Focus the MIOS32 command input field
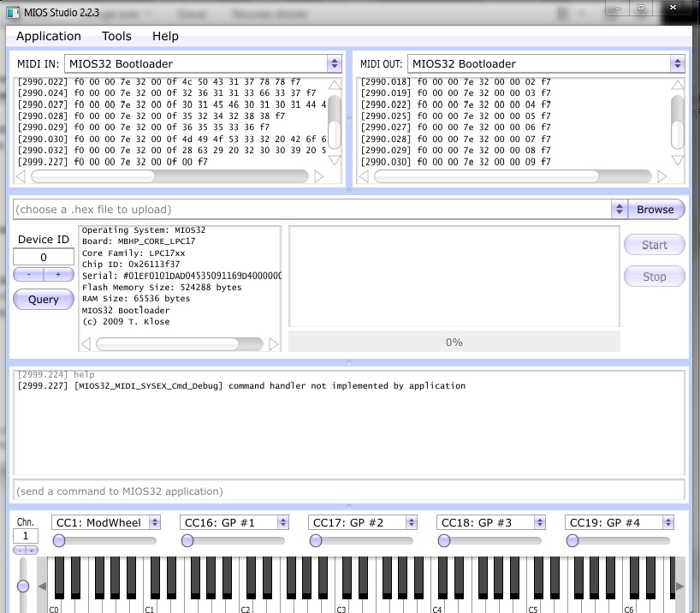The height and width of the screenshot is (613, 700). click(348, 491)
